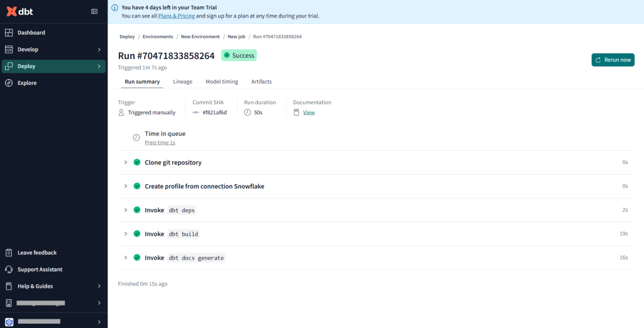
Task: Click the Develop code icon
Action: click(x=9, y=49)
